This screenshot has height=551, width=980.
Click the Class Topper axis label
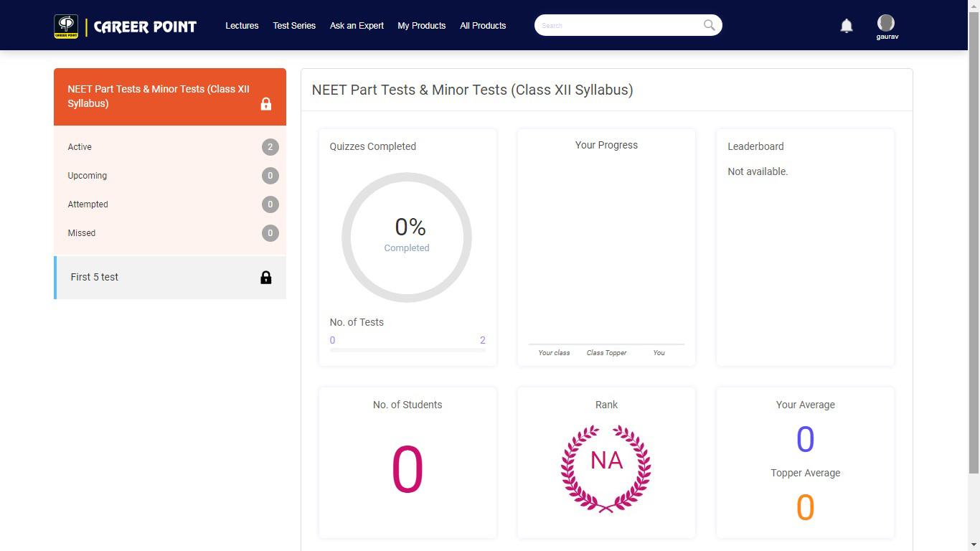pos(606,353)
